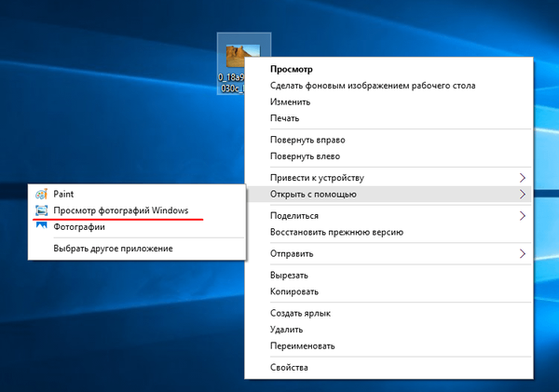Viewport: 559px width, 392px height.
Task: Open the file with Фотографии
Action: click(x=137, y=226)
